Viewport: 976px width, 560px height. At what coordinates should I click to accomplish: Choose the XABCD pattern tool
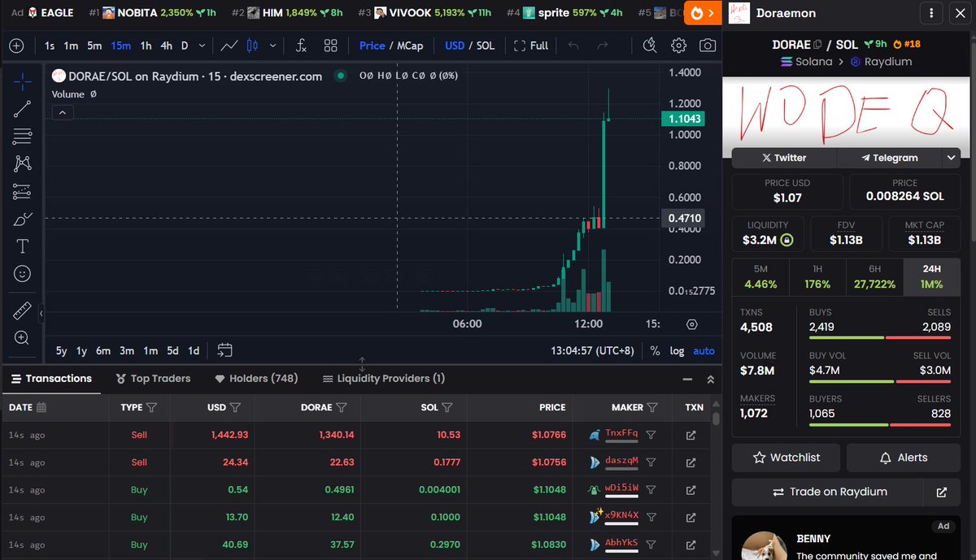tap(23, 164)
